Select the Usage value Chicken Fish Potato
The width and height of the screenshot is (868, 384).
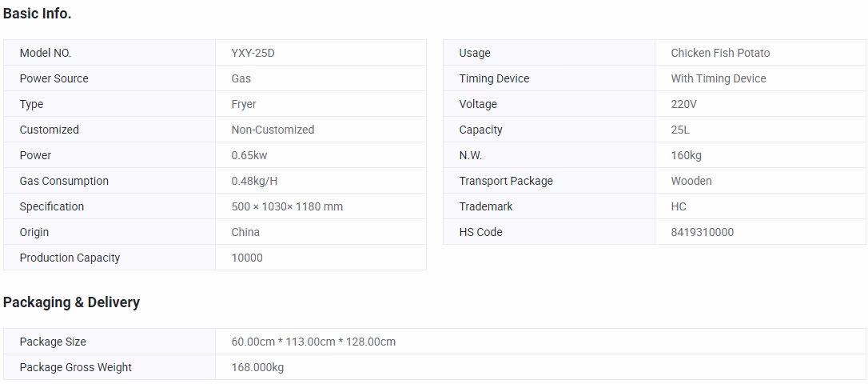tap(720, 53)
